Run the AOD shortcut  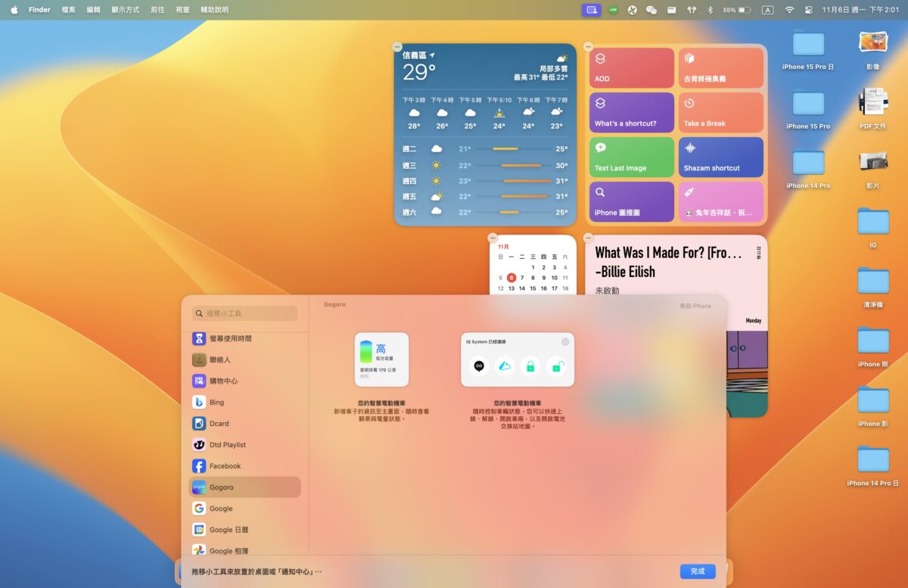coord(632,68)
